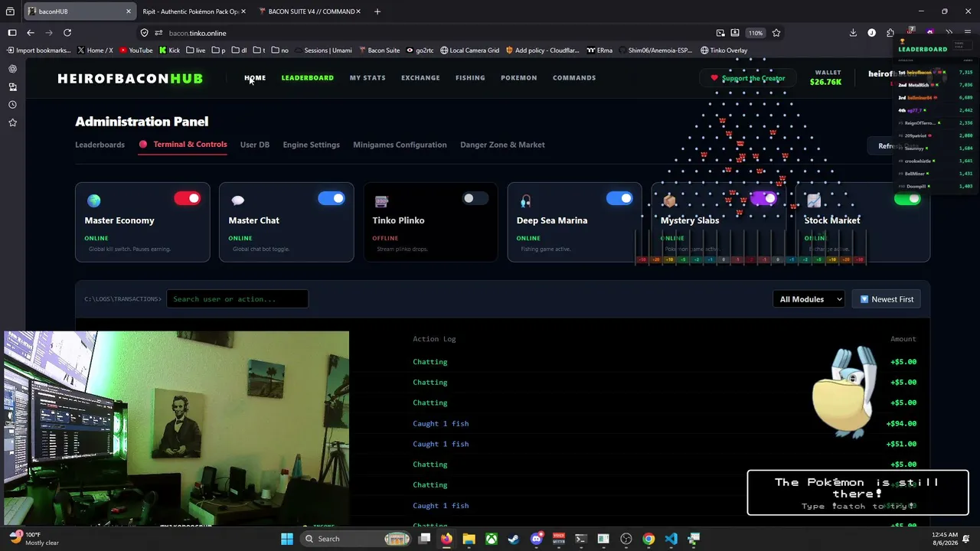Click the Master Economy globe icon
Image resolution: width=980 pixels, height=551 pixels.
(x=94, y=201)
